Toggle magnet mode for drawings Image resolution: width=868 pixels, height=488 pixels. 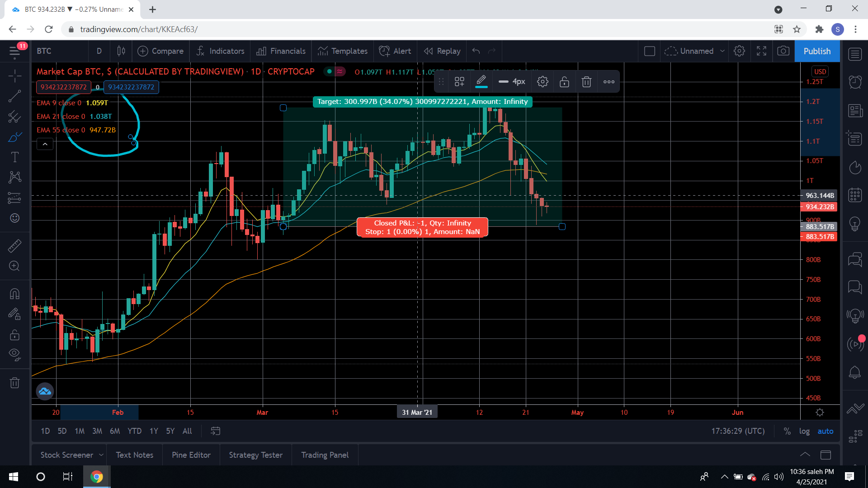coord(15,294)
